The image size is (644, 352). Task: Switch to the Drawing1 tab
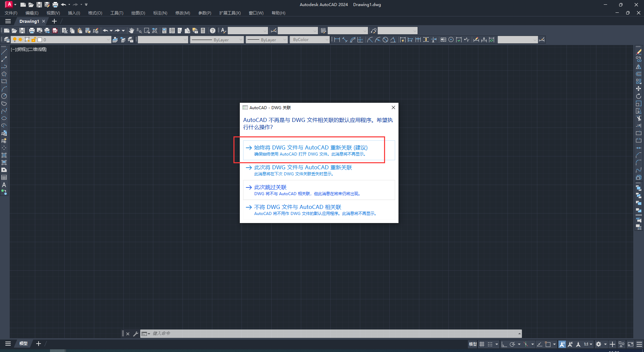pyautogui.click(x=30, y=21)
